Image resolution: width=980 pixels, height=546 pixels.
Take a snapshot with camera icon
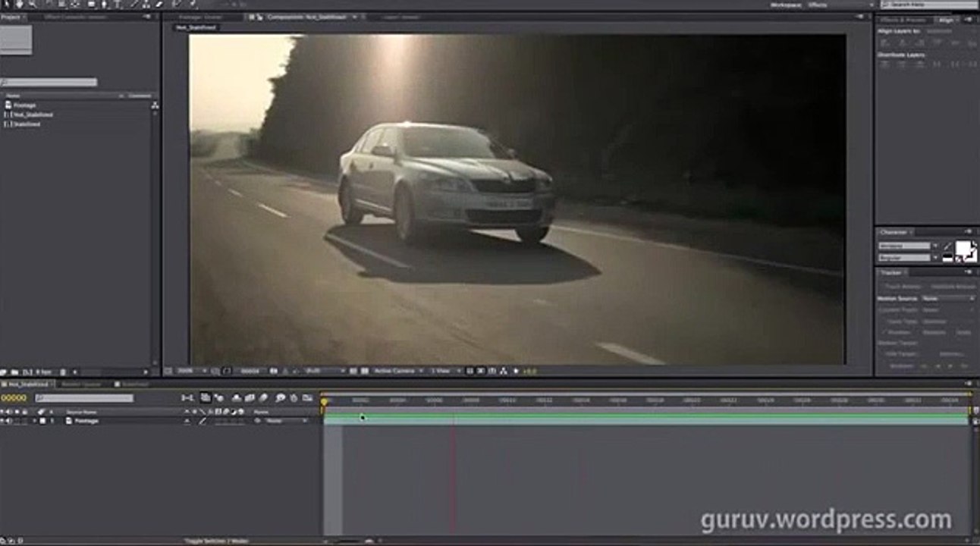273,371
